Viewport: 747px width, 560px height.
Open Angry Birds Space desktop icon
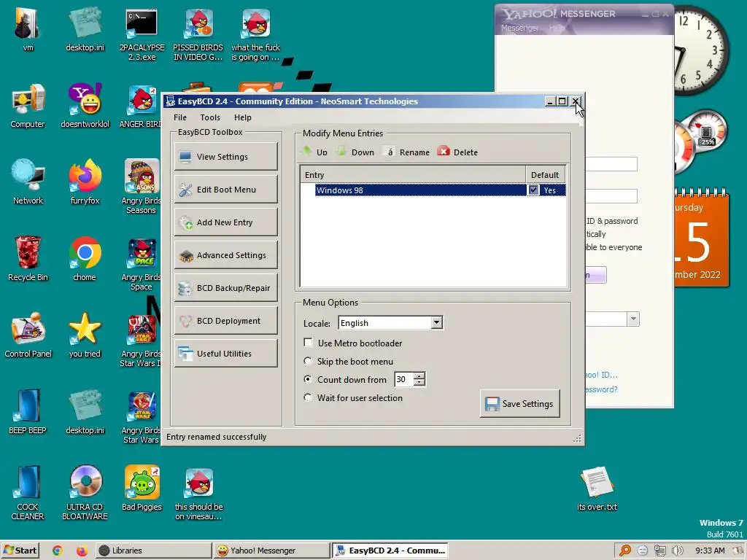click(x=142, y=264)
